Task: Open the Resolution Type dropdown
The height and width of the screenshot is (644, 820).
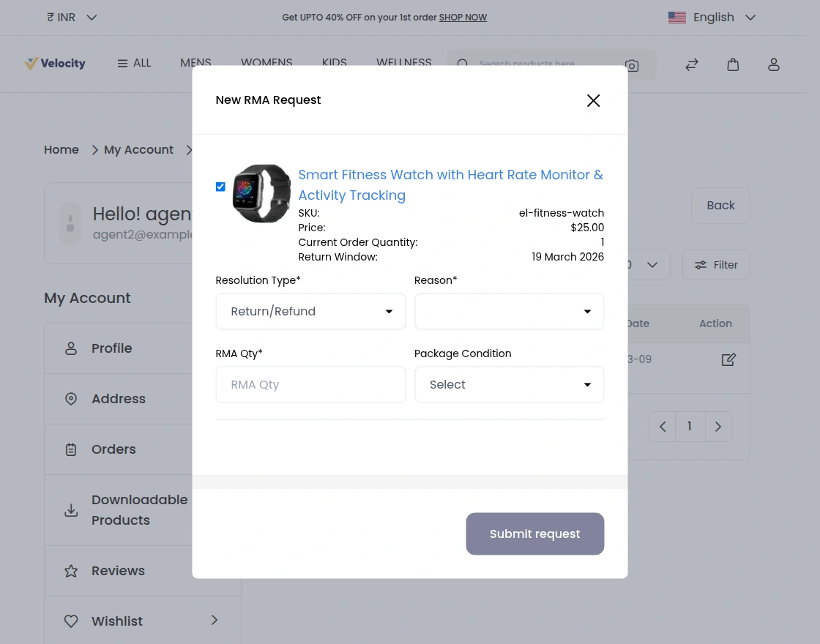Action: tap(310, 312)
